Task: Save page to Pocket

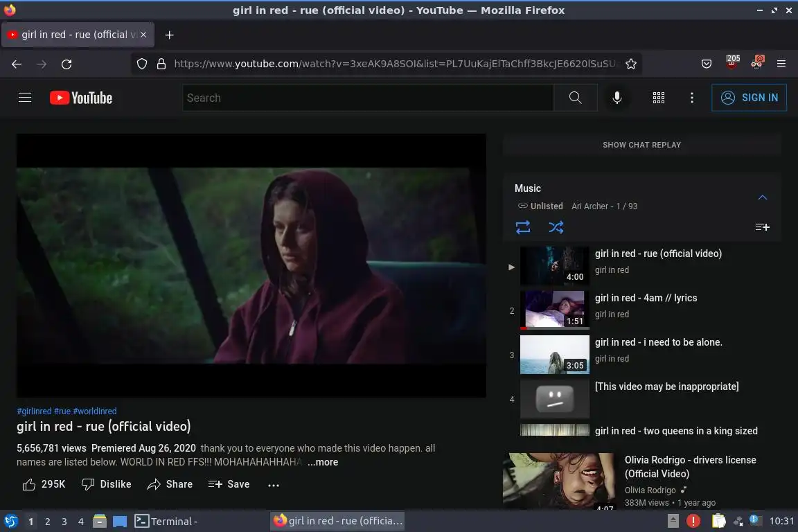Action: pyautogui.click(x=707, y=64)
